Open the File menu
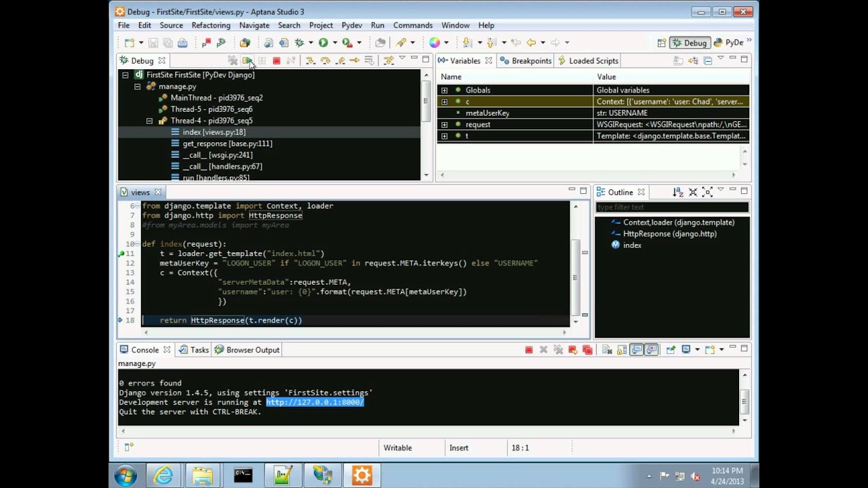Viewport: 868px width, 488px height. point(123,25)
